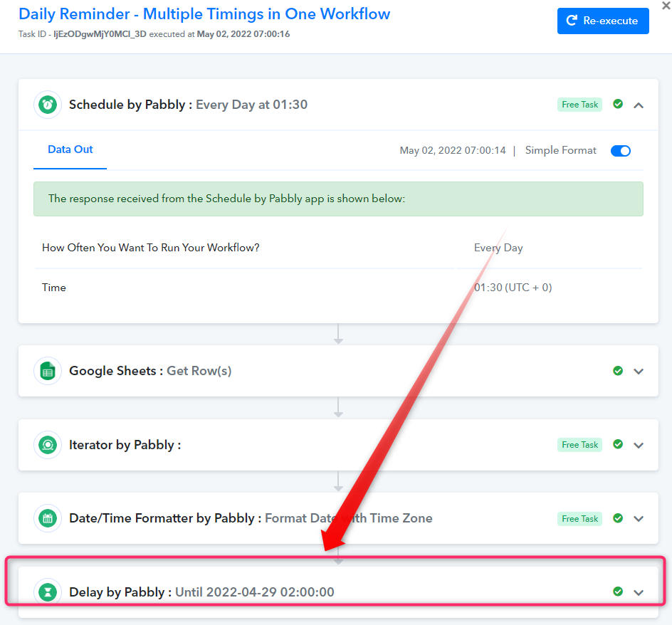Click the Date/Time Formatter calendar icon
This screenshot has height=625, width=672.
(x=48, y=519)
